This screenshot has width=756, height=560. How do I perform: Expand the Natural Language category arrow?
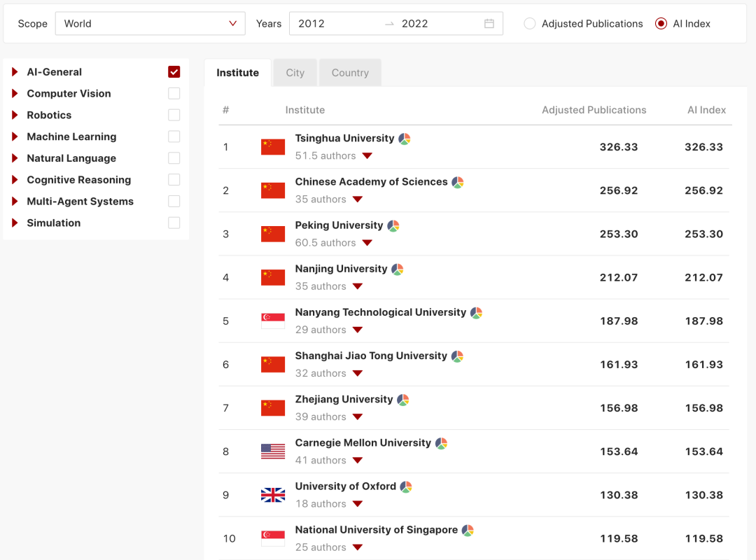tap(15, 158)
